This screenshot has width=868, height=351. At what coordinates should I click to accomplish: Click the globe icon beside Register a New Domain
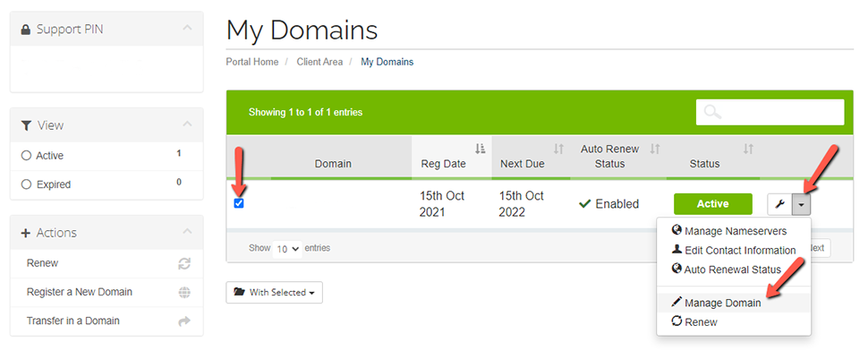185,293
